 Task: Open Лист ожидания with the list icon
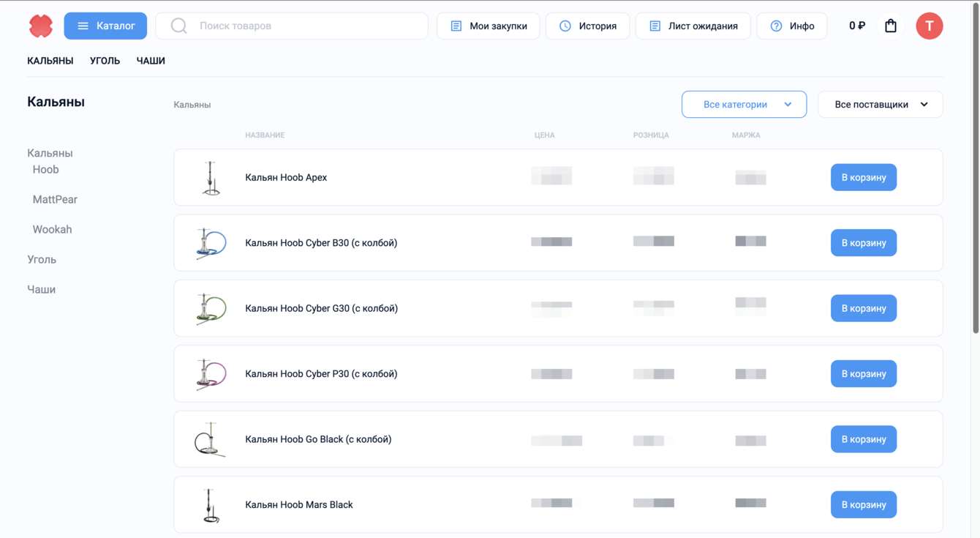(x=693, y=26)
